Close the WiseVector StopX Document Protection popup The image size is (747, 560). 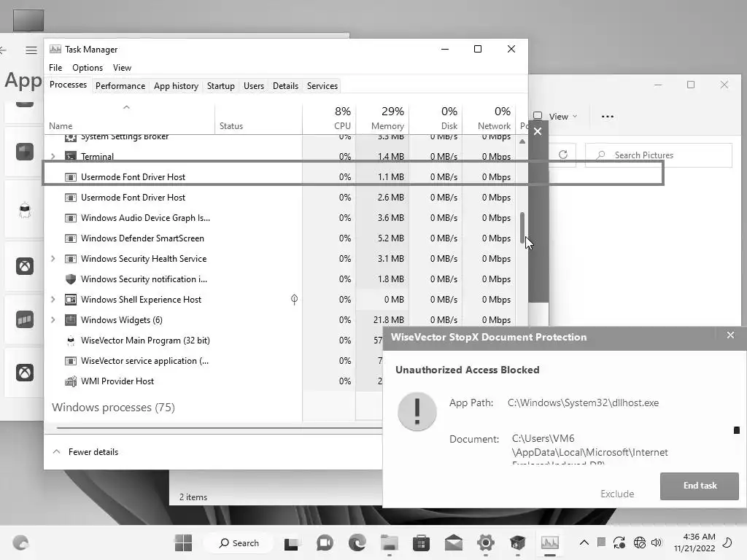pos(730,335)
